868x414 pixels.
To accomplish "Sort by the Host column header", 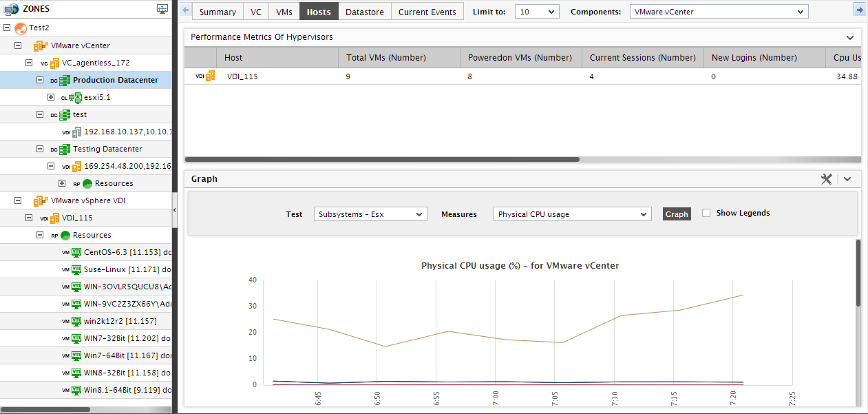I will [277, 58].
